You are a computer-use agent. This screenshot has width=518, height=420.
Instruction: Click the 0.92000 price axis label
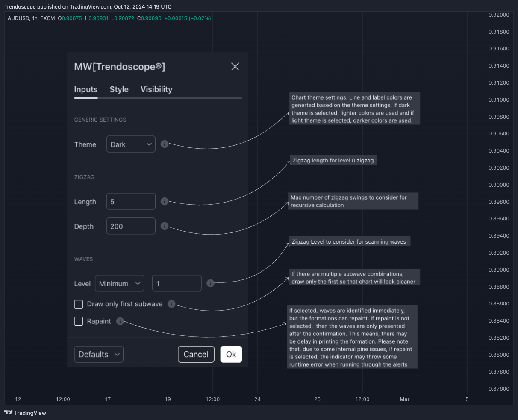click(499, 15)
